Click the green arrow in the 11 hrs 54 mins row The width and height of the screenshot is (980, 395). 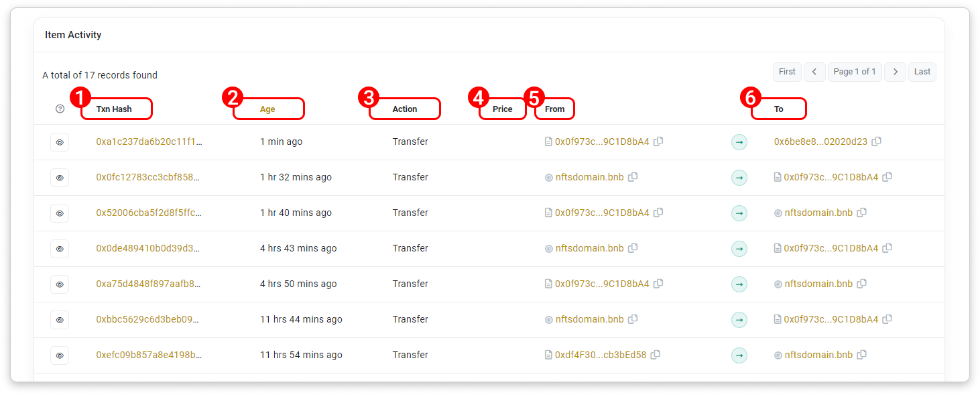click(739, 355)
